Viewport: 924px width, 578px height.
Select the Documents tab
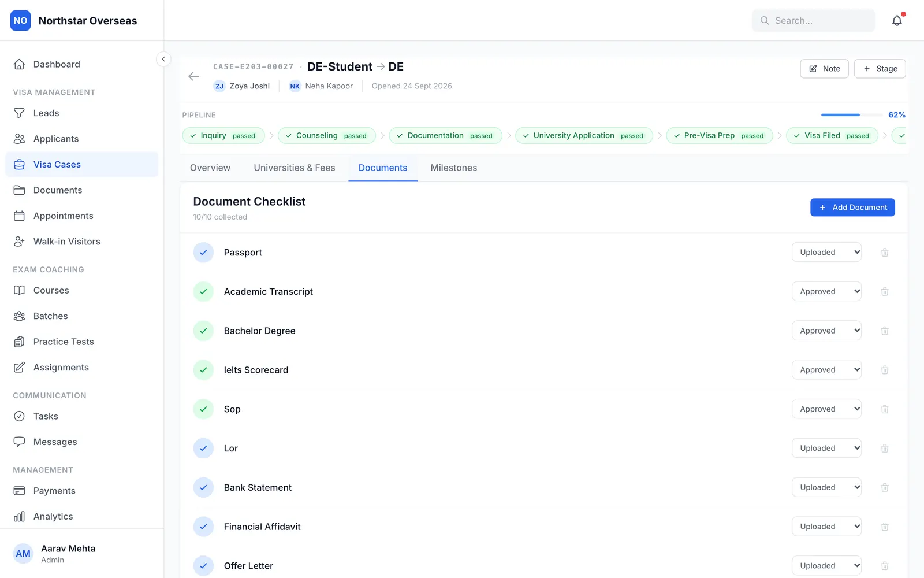tap(383, 168)
